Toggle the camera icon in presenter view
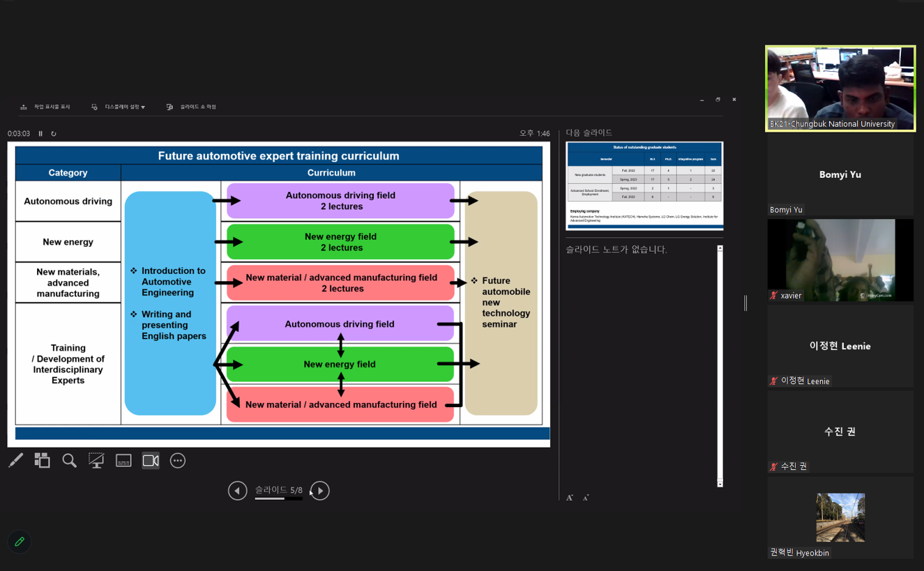Screen dimensions: 924x571 151,461
